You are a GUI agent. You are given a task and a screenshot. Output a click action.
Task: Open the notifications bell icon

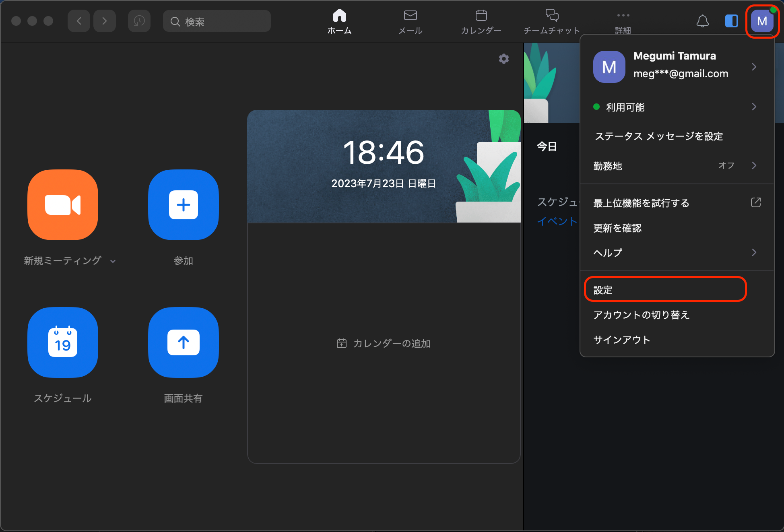tap(702, 21)
